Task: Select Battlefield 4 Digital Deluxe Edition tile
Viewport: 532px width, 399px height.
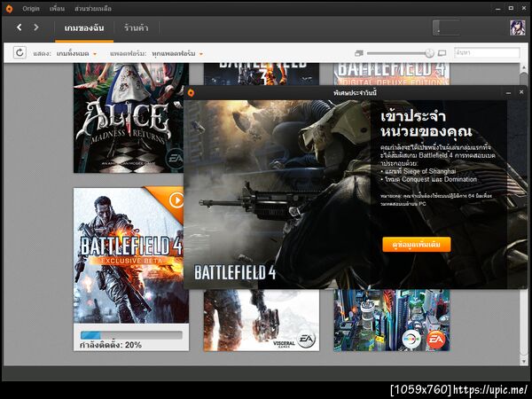Action: [392, 74]
